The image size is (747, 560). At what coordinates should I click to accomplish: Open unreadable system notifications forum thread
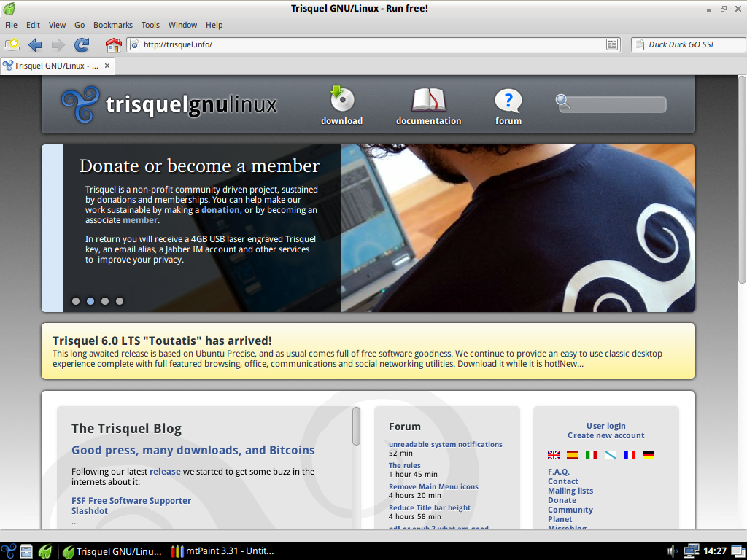click(x=446, y=444)
